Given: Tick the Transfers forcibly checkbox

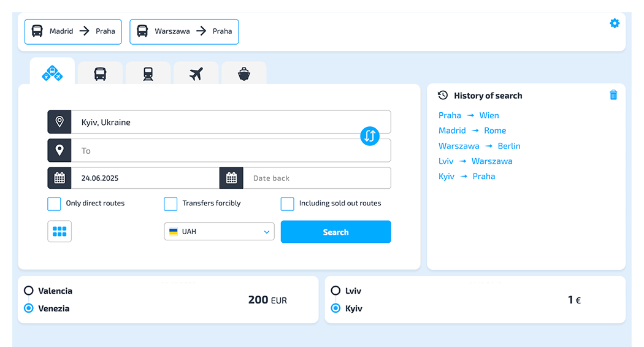Looking at the screenshot, I should pyautogui.click(x=171, y=204).
